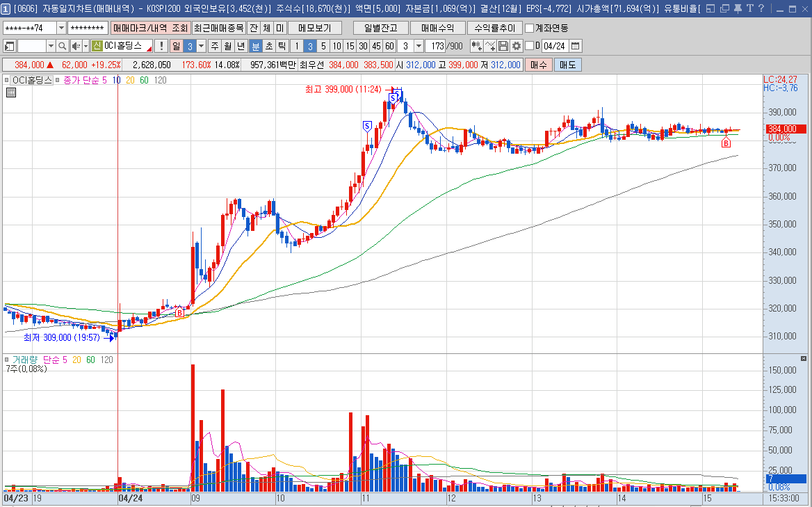
Task: Open the calendar date picker icon
Action: coord(575,46)
